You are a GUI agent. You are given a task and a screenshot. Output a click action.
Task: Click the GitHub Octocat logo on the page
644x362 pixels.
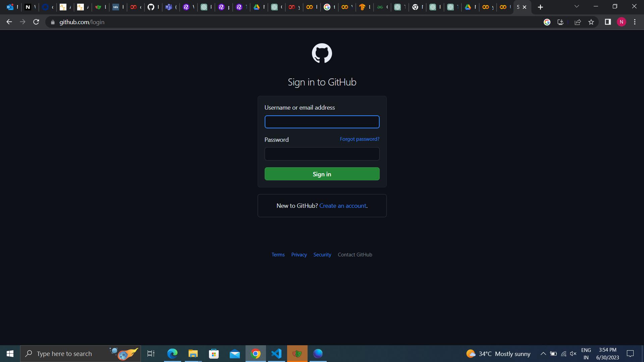322,53
